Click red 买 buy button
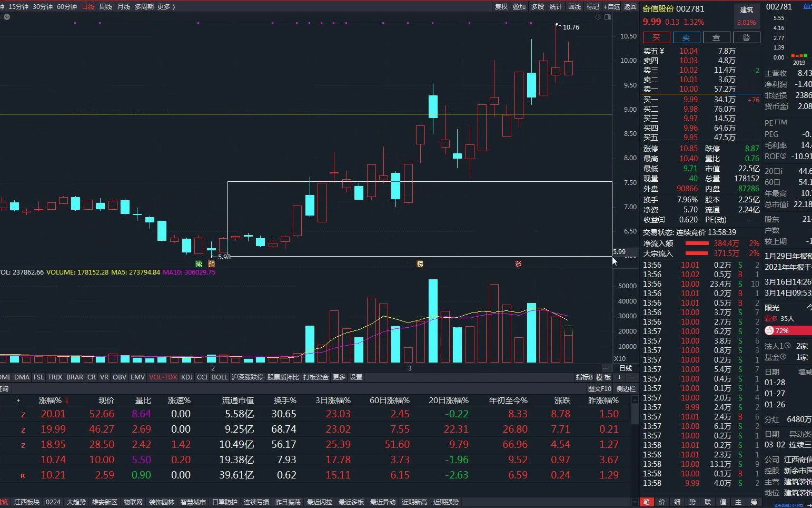The height and width of the screenshot is (508, 812). [656, 37]
